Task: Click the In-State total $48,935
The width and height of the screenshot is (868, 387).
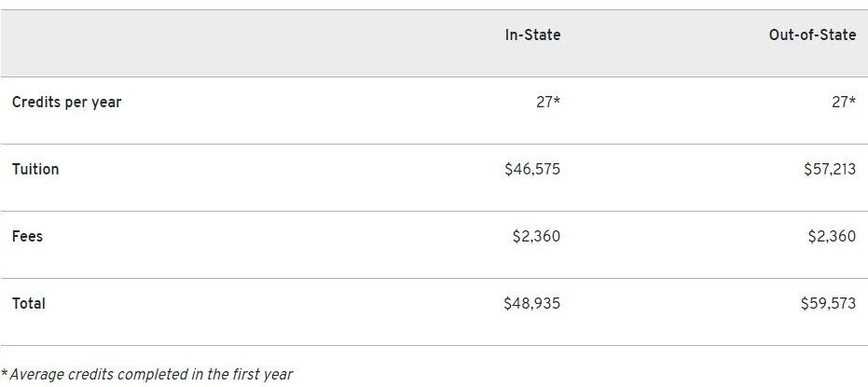Action: [x=532, y=304]
